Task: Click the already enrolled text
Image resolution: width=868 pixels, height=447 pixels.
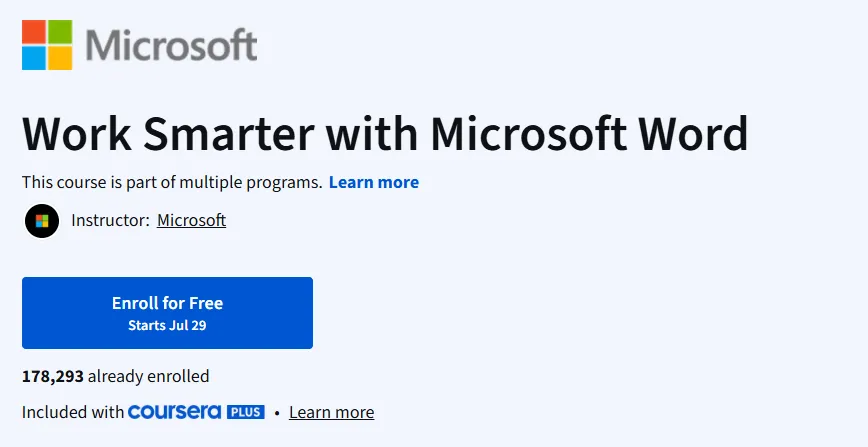Action: click(x=148, y=377)
